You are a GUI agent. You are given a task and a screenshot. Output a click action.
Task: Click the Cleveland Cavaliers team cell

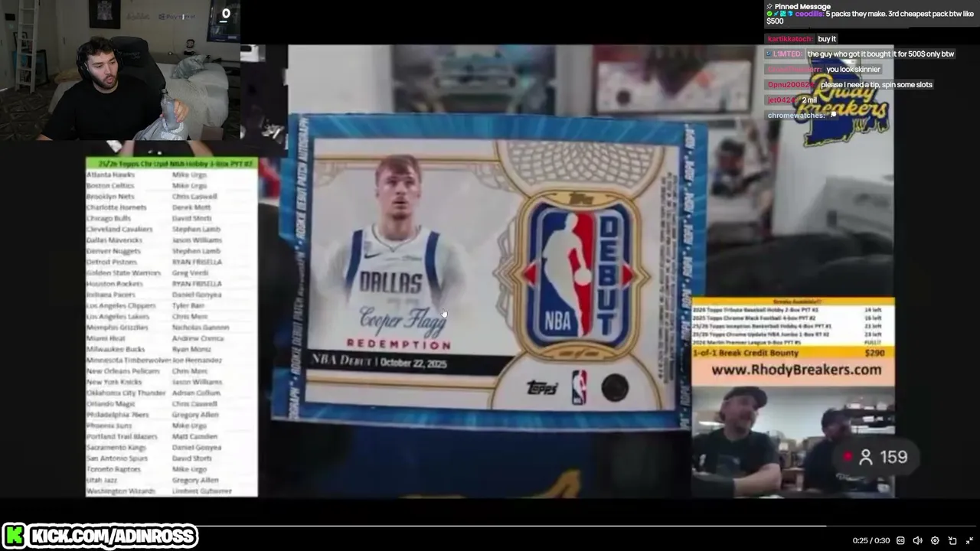click(119, 229)
